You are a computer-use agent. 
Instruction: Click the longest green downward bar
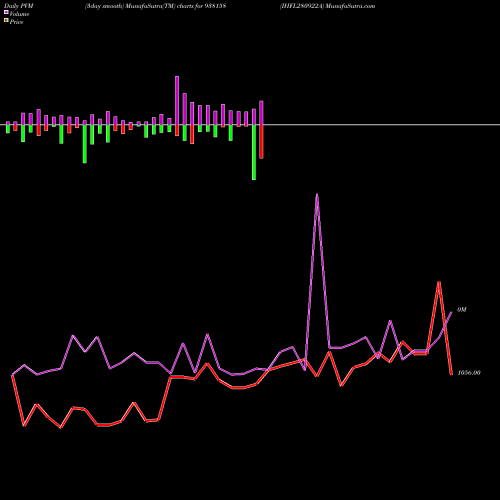(254, 152)
